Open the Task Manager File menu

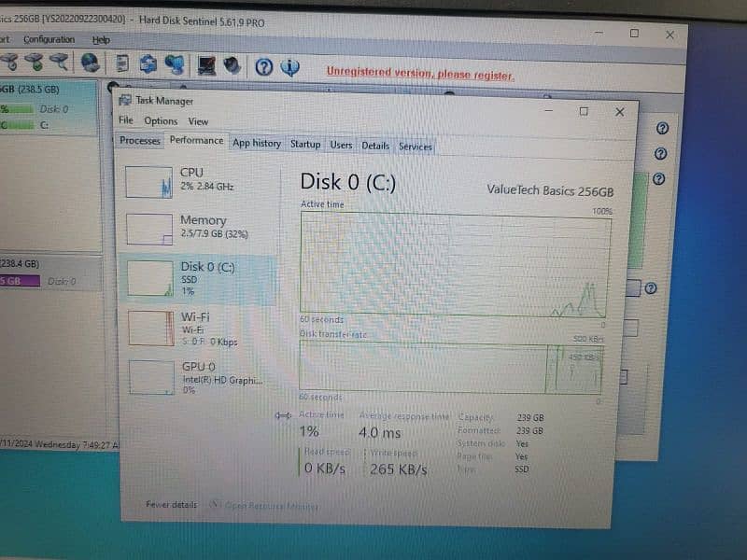tap(125, 120)
